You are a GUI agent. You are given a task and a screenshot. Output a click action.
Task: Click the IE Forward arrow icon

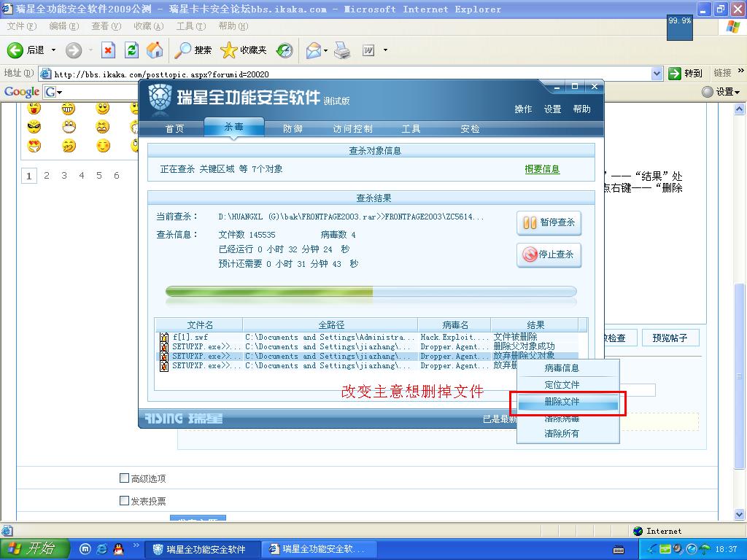coord(74,50)
